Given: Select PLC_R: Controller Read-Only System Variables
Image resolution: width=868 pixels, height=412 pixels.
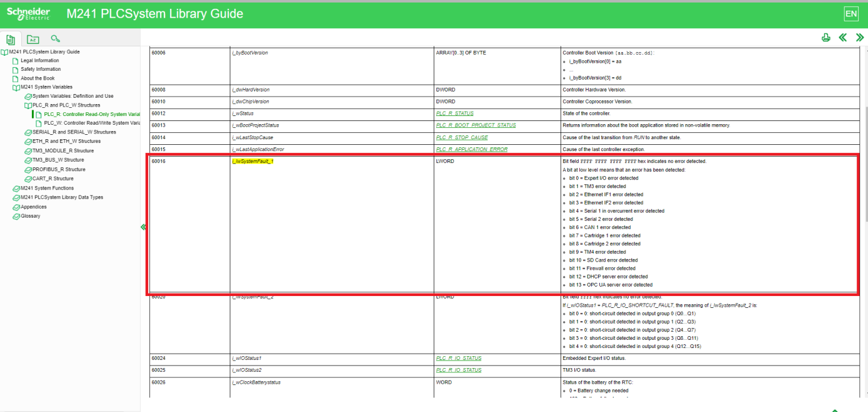Looking at the screenshot, I should click(92, 115).
